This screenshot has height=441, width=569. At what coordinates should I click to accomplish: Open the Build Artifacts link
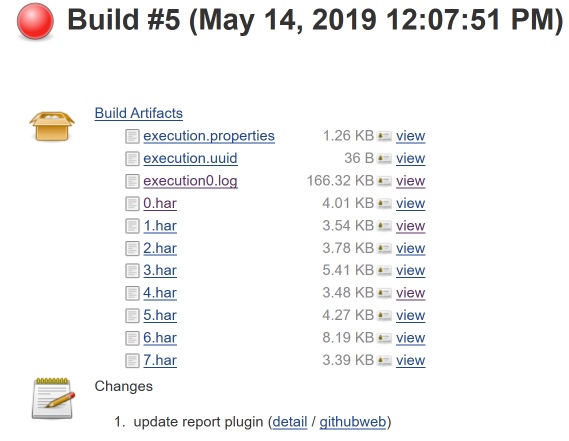[x=139, y=113]
